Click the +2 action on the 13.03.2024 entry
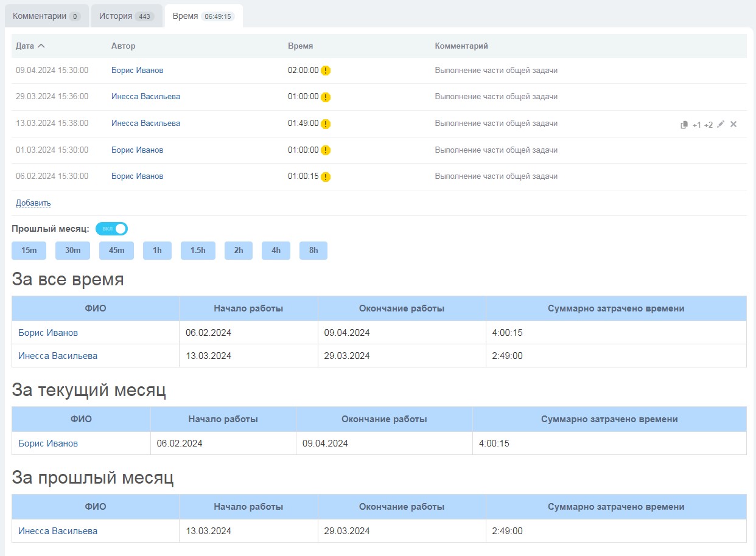This screenshot has height=556, width=756. [708, 125]
